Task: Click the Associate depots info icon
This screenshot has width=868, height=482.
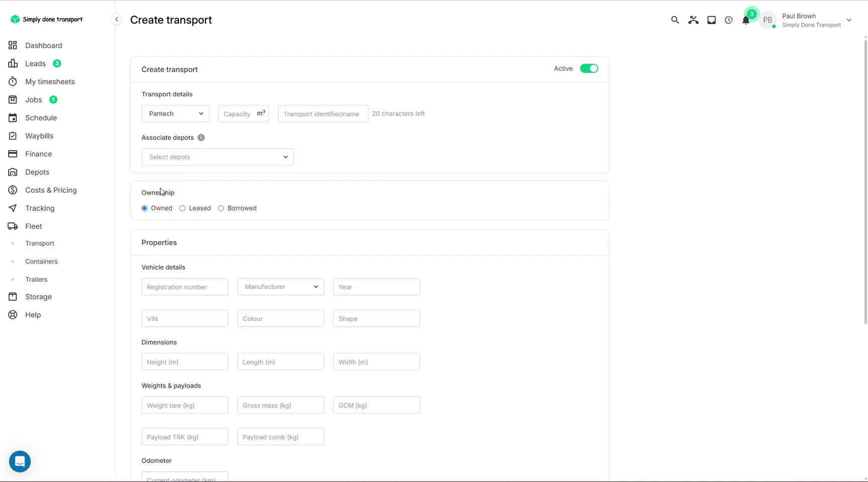Action: [201, 138]
